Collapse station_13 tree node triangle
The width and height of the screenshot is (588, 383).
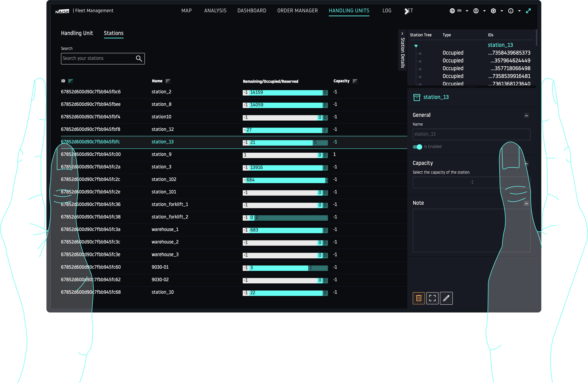pos(416,46)
